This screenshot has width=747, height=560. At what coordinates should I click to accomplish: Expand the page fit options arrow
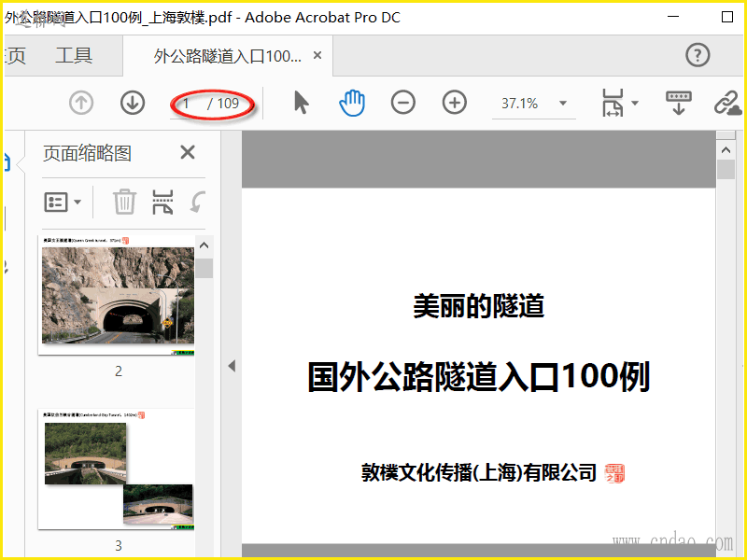point(635,103)
